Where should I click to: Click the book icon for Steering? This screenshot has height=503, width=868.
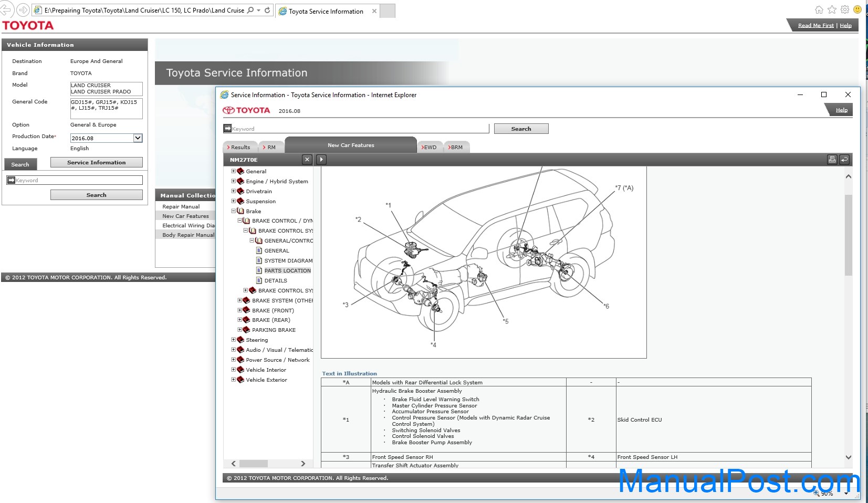(x=240, y=340)
